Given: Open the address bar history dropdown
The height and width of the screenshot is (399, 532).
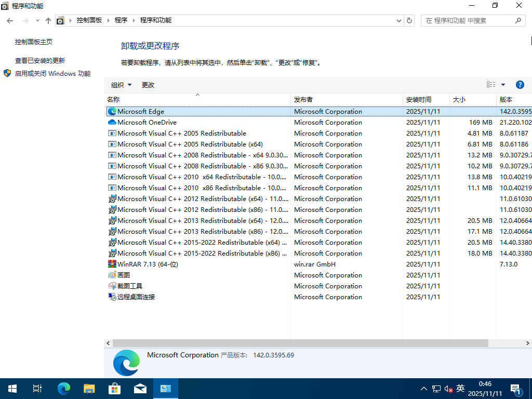Looking at the screenshot, I should (399, 20).
